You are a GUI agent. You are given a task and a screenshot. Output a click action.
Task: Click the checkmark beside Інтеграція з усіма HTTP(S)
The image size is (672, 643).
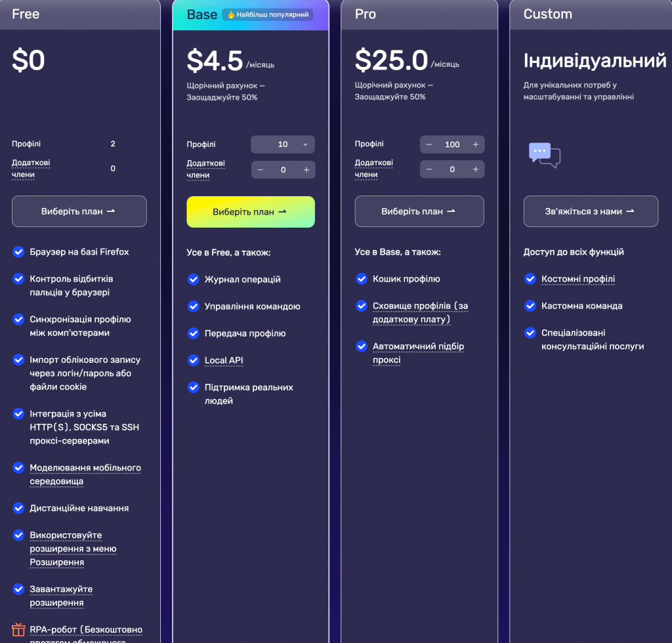point(18,414)
